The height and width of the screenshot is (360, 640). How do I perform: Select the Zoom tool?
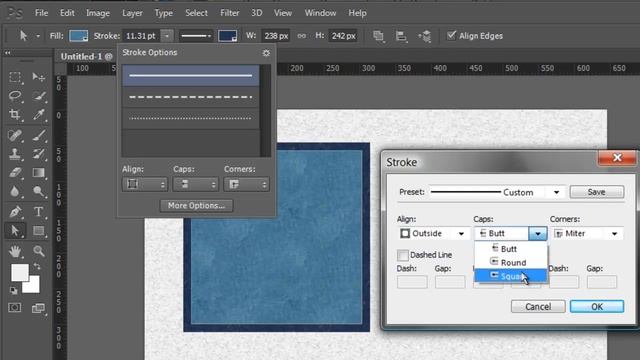tap(39, 251)
